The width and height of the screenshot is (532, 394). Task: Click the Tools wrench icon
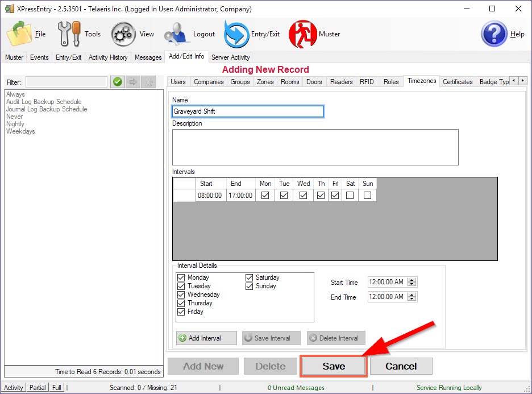pyautogui.click(x=69, y=34)
